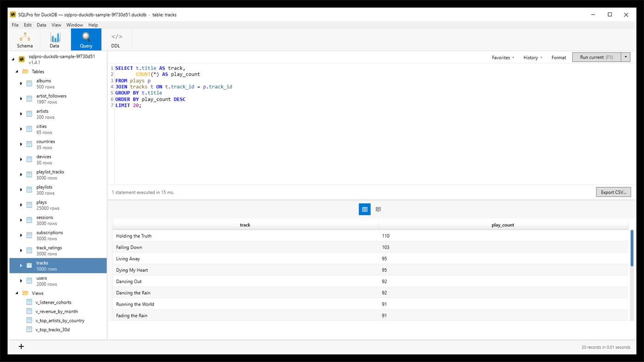Click the plays table icon
The width and height of the screenshot is (644, 362).
(x=29, y=205)
